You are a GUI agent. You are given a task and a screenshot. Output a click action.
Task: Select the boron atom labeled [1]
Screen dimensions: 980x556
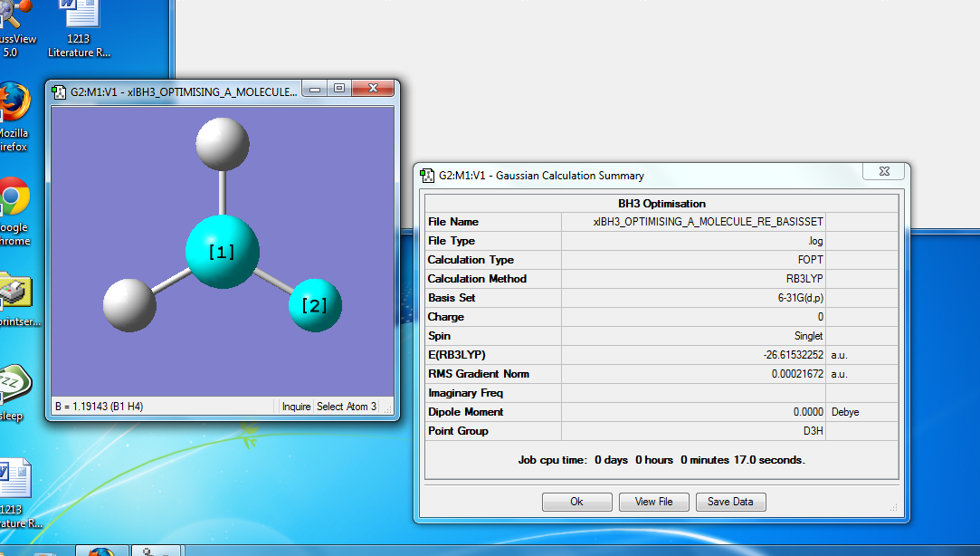[x=222, y=252]
